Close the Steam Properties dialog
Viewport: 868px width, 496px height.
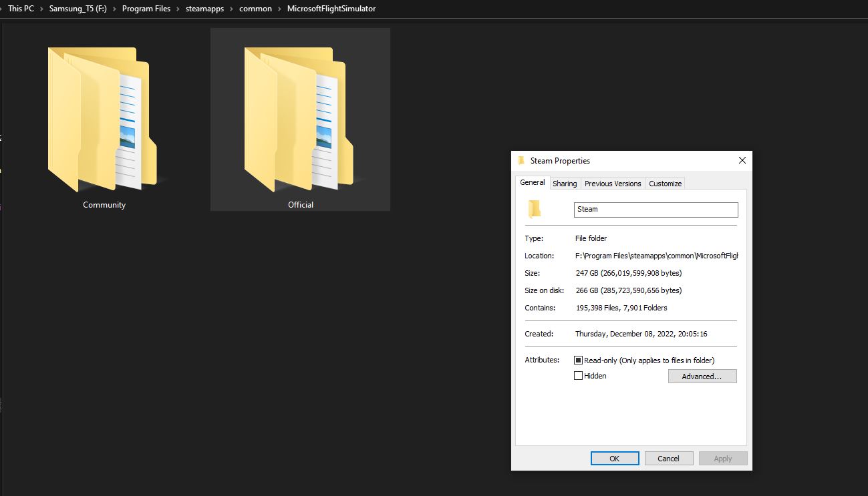coord(742,160)
